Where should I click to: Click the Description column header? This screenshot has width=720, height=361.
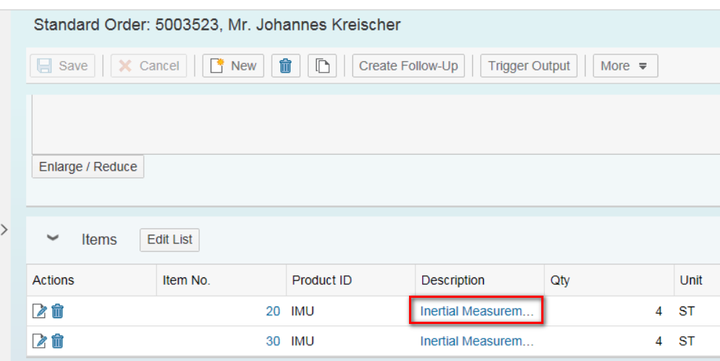[480, 280]
